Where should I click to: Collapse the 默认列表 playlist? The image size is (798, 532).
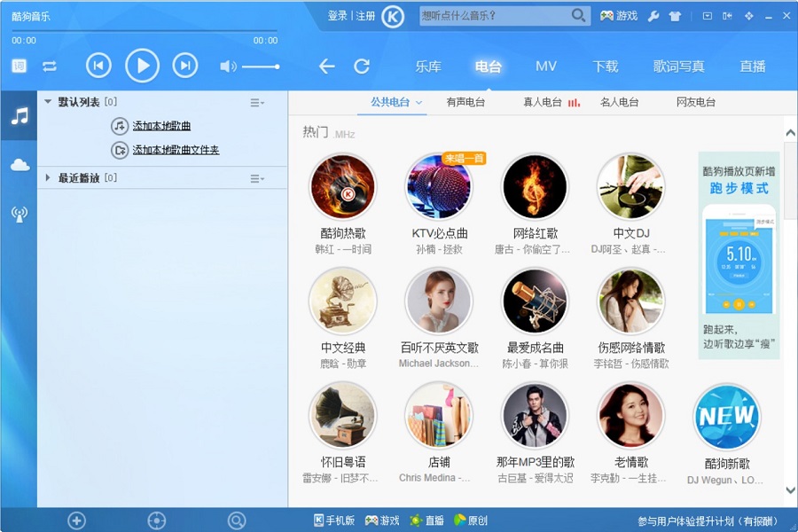tap(48, 102)
